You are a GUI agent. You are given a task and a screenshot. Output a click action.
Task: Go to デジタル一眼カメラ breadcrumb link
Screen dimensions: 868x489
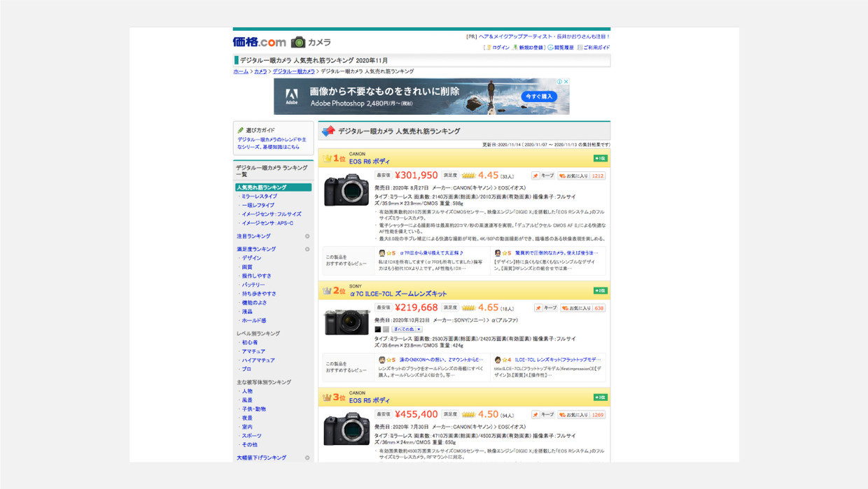293,71
